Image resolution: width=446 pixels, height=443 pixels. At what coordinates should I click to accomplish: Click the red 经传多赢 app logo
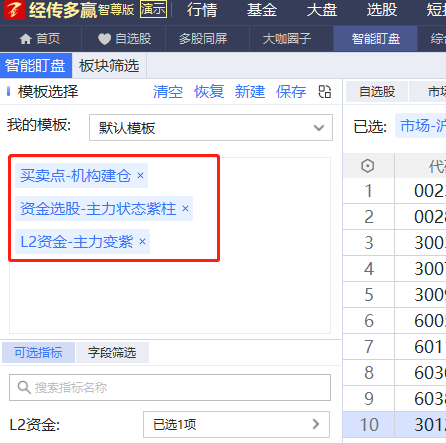pyautogui.click(x=14, y=10)
